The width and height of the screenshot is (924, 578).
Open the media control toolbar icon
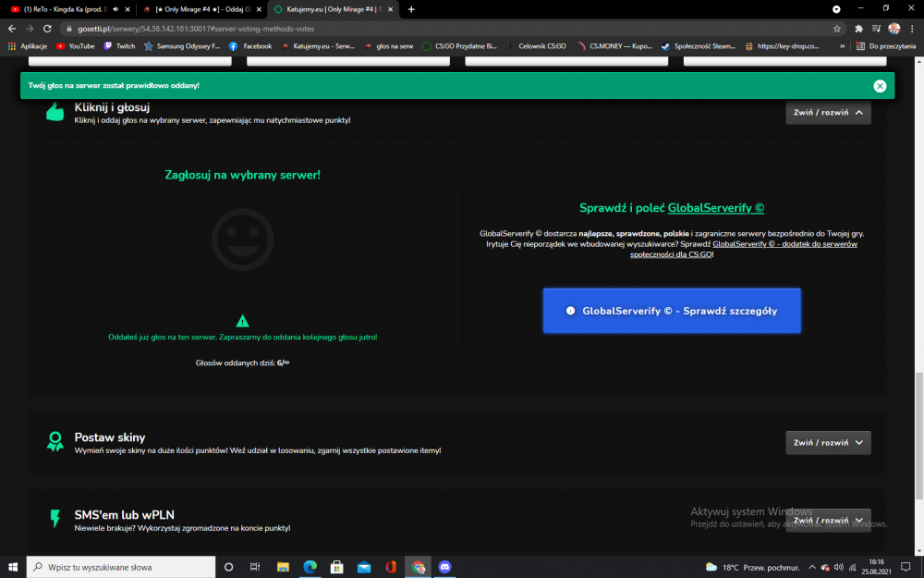tap(876, 29)
